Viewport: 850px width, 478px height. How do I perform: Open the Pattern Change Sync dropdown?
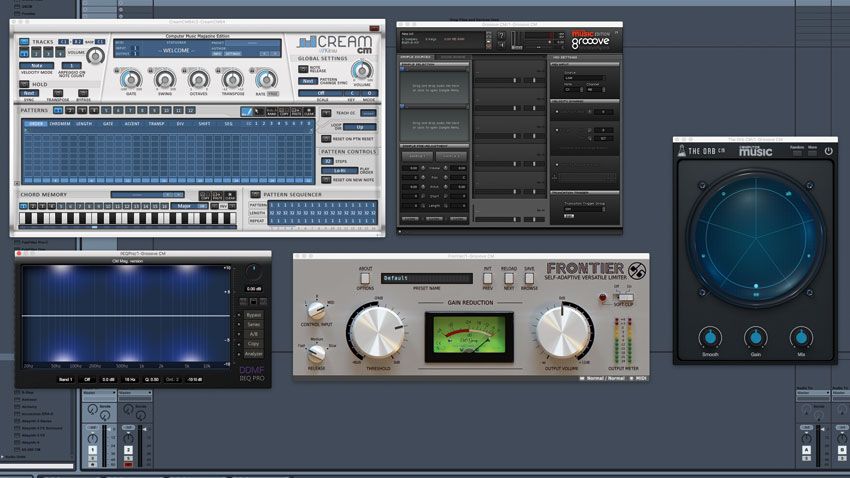click(308, 81)
